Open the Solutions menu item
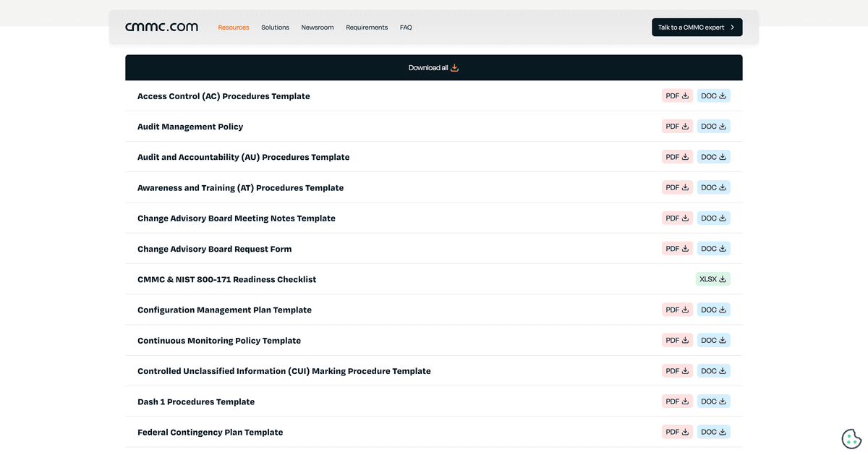868x455 pixels. [x=275, y=27]
